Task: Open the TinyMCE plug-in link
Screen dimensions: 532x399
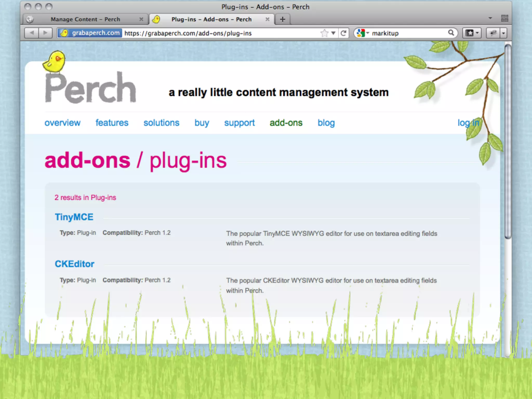Action: [x=74, y=217]
